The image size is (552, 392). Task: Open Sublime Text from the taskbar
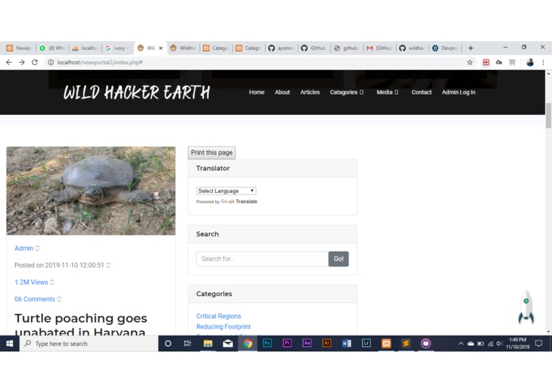pos(406,344)
